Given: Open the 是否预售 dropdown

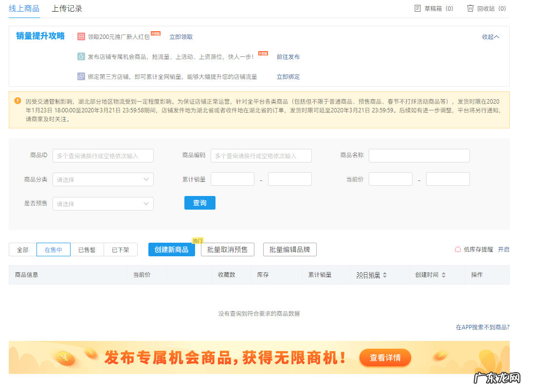Looking at the screenshot, I should (103, 203).
